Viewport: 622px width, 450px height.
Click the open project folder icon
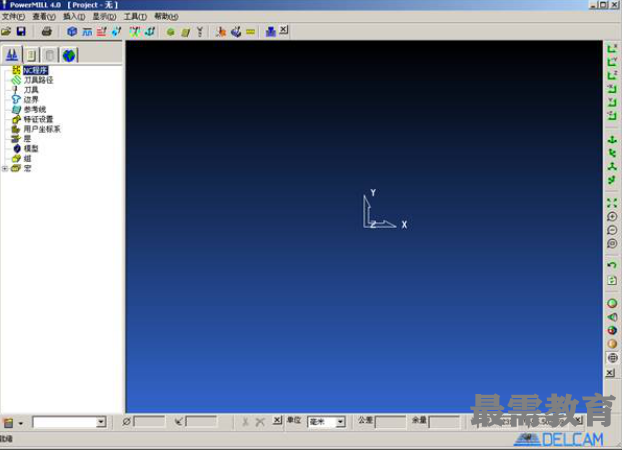6,31
